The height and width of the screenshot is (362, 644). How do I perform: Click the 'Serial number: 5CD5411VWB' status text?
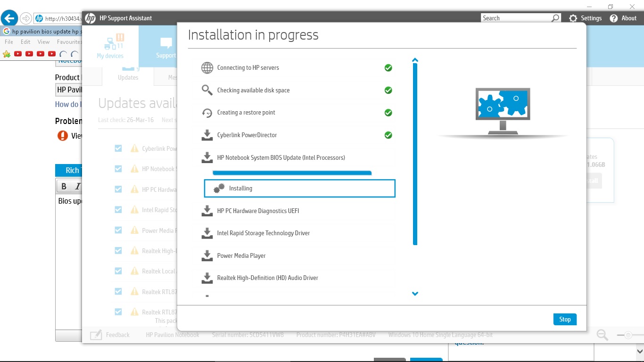click(248, 335)
